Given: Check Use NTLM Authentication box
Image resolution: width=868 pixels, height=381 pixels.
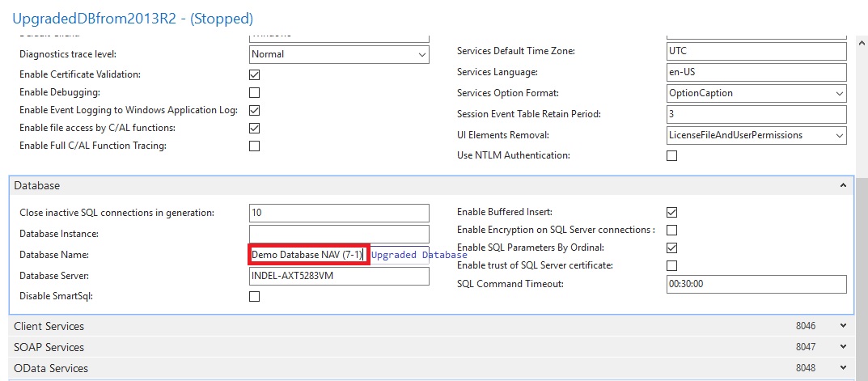Looking at the screenshot, I should click(x=671, y=155).
